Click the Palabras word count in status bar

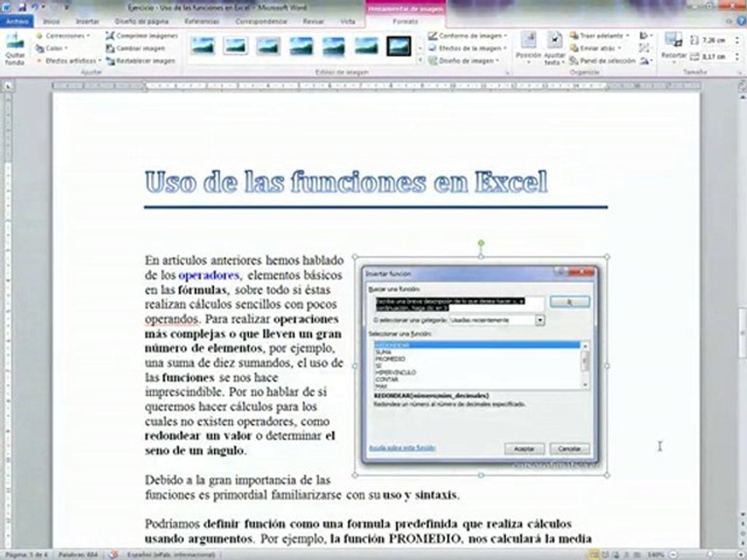(x=78, y=555)
